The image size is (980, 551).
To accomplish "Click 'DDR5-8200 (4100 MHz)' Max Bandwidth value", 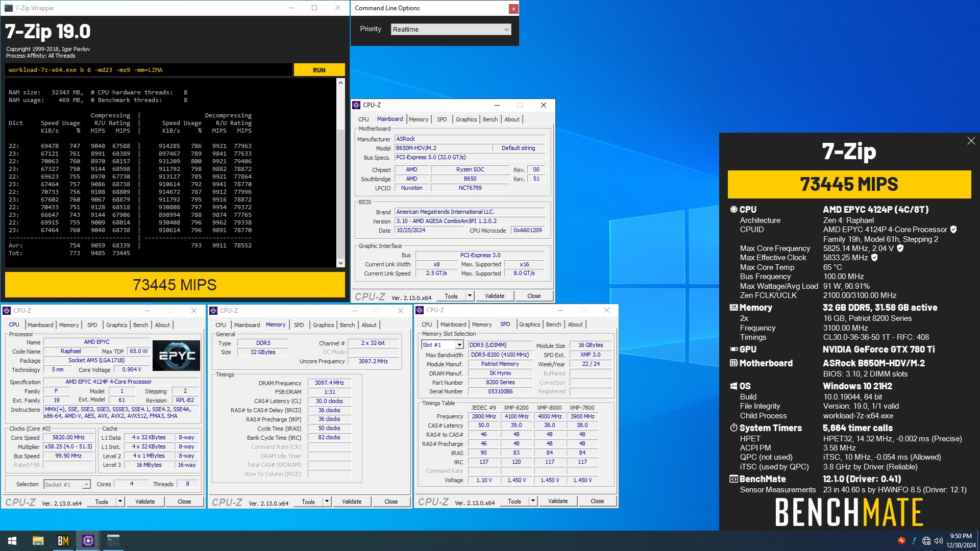I will coord(500,355).
